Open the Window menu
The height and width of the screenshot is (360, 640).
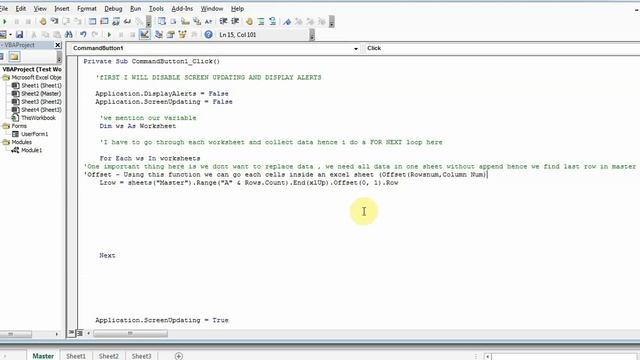pyautogui.click(x=211, y=9)
